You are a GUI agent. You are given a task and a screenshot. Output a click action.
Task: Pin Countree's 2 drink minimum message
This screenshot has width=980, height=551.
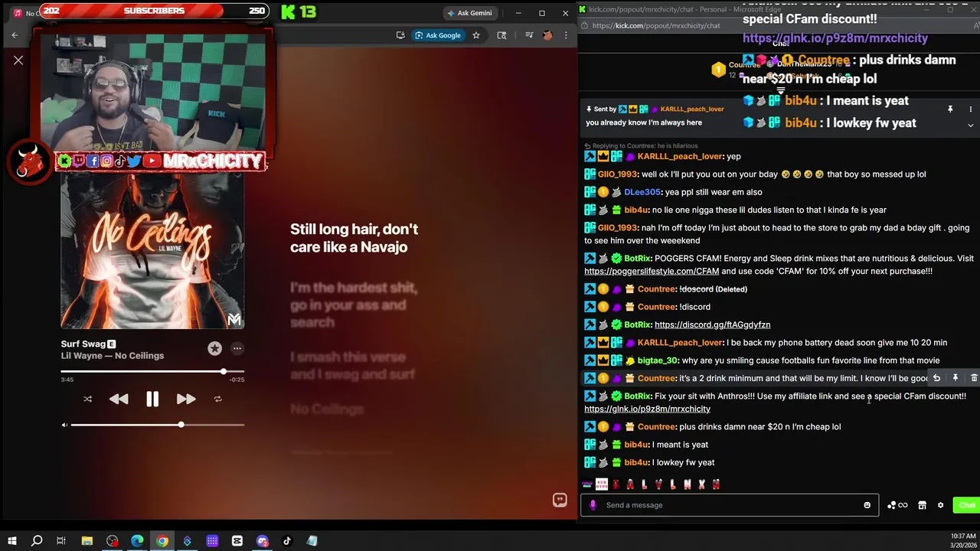[x=955, y=378]
